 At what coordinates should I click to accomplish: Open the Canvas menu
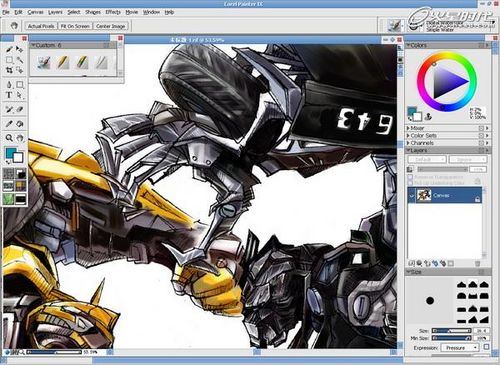click(35, 12)
